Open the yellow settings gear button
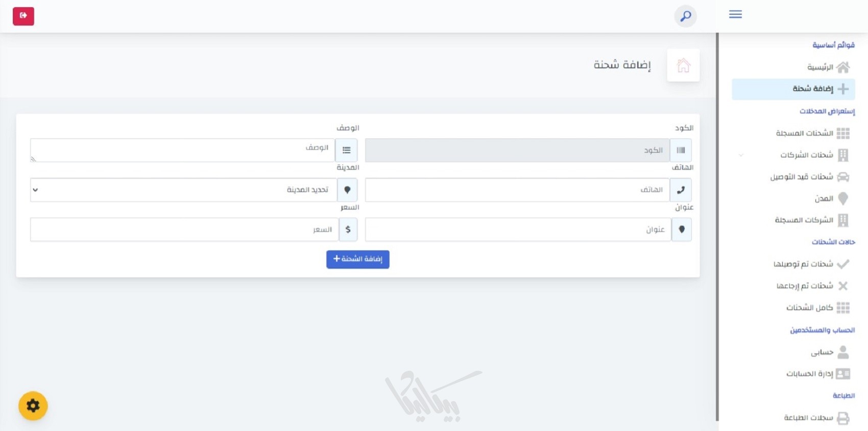868x431 pixels. [33, 406]
